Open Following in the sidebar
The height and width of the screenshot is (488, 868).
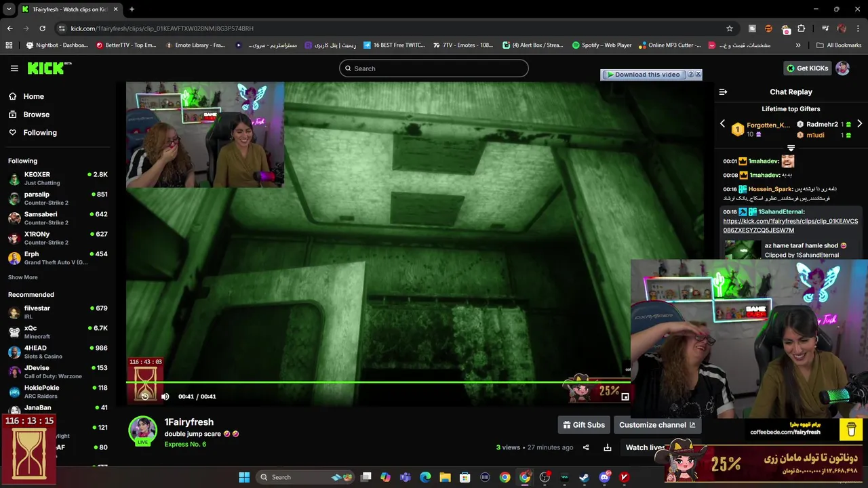click(40, 133)
